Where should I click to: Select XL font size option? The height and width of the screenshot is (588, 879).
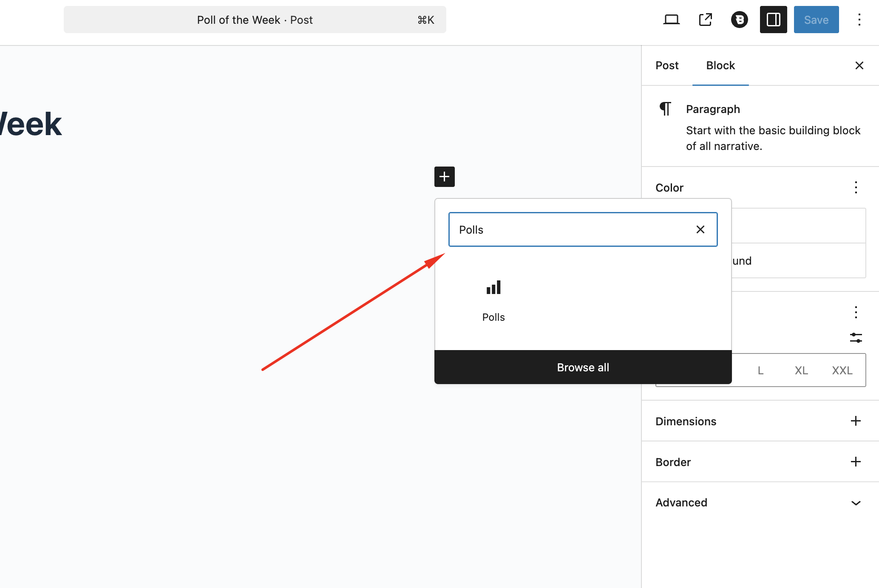tap(801, 370)
